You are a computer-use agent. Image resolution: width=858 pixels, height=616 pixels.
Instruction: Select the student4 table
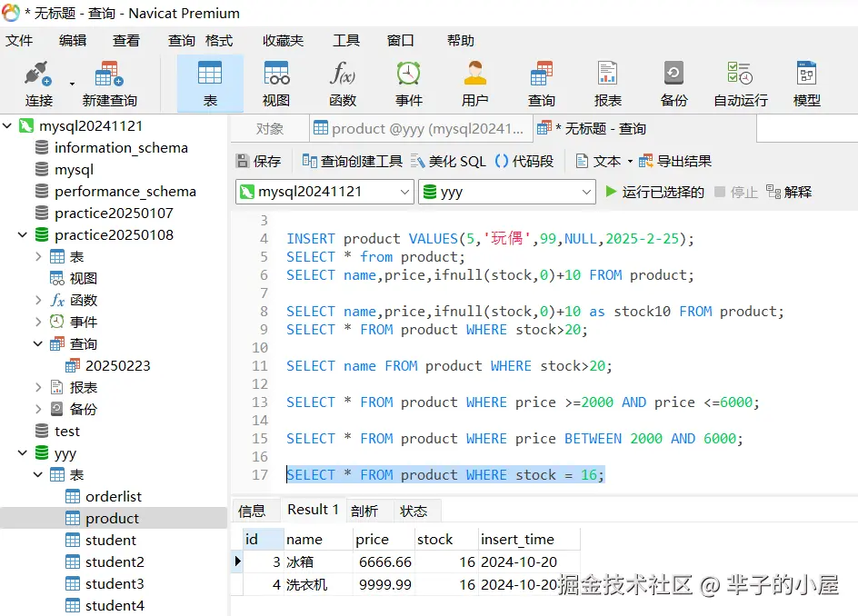pyautogui.click(x=115, y=606)
